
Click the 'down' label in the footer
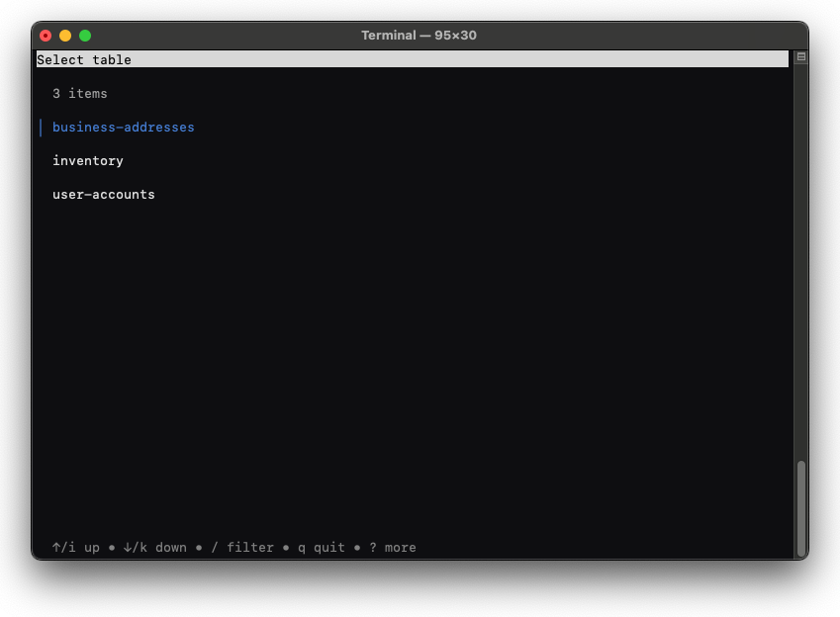coord(171,547)
